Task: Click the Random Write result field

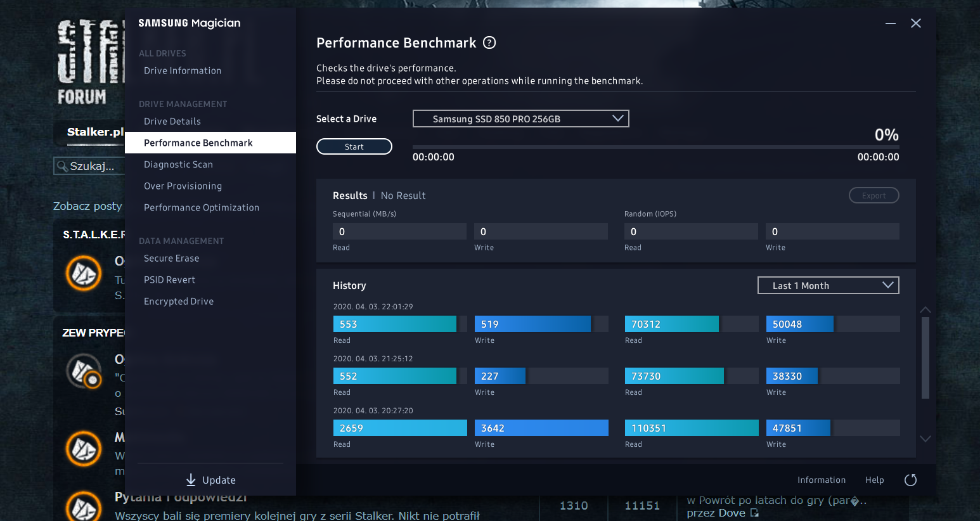Action: pos(832,231)
